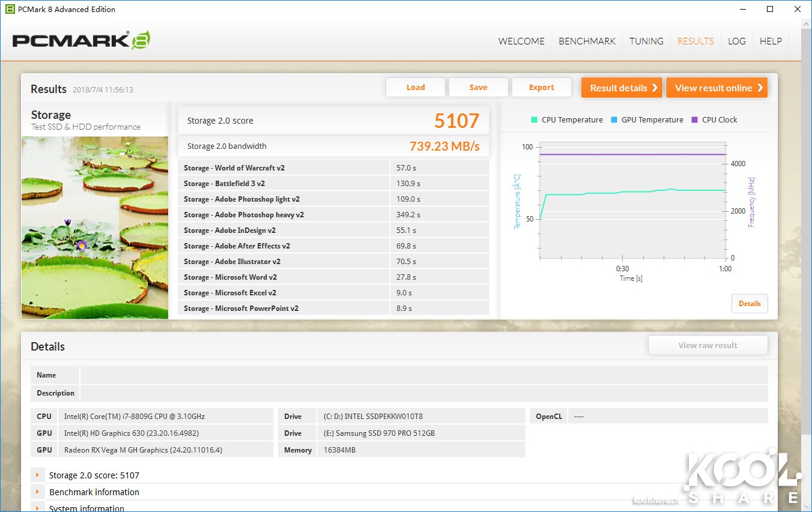Click the View raw result button
Image resolution: width=812 pixels, height=512 pixels.
coord(707,345)
